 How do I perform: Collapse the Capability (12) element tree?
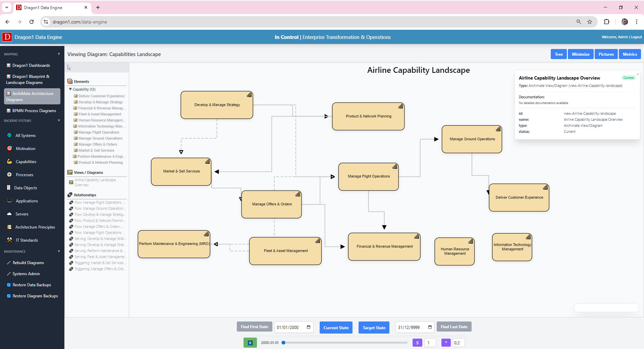tap(70, 89)
